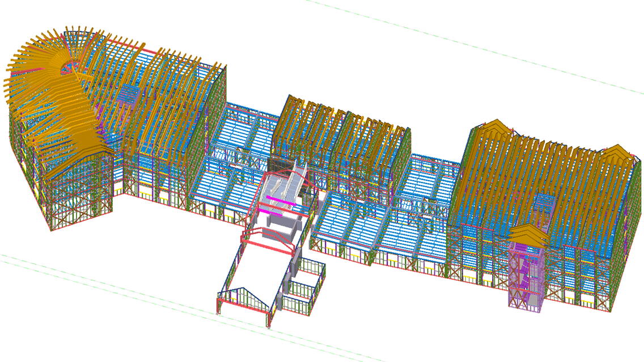Click the blue roof opening in the left wing
Viewport: 644px width, 362px height.
(x=131, y=95)
